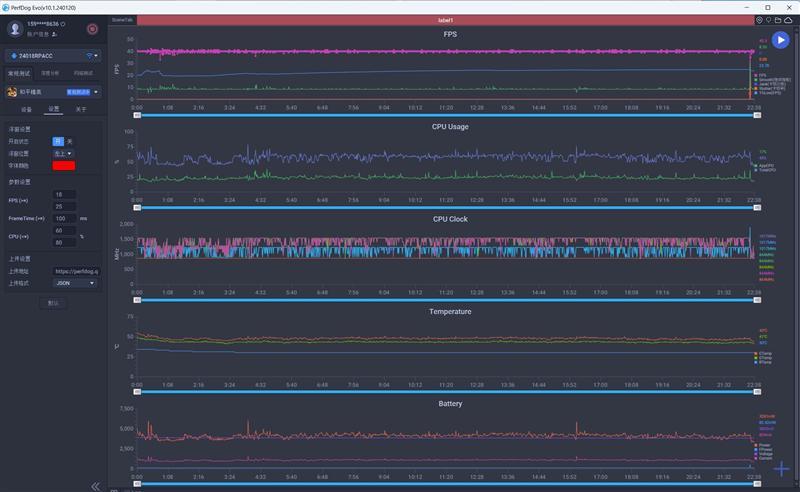
Task: Turn the overlay status switch to 关
Action: tap(69, 142)
